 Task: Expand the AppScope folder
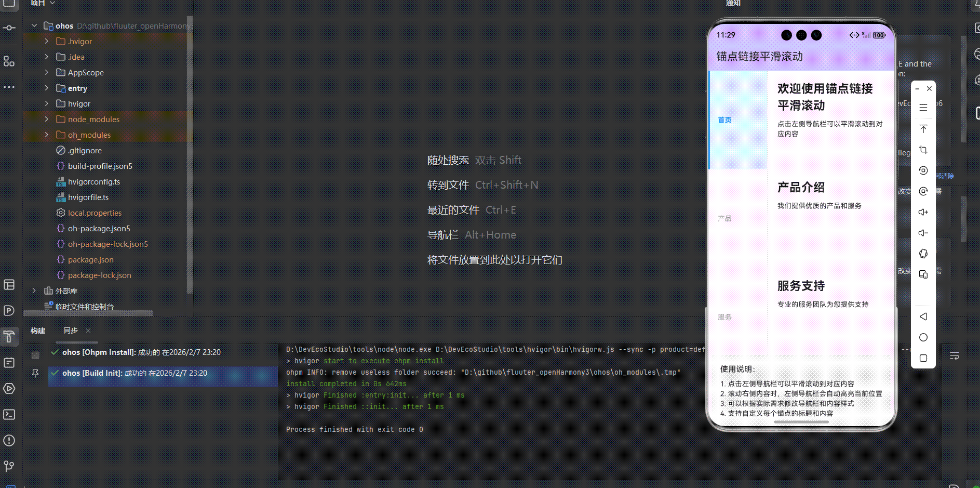tap(46, 72)
